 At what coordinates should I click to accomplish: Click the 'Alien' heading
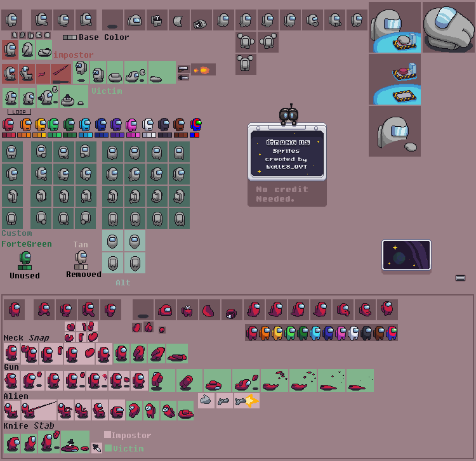point(16,396)
